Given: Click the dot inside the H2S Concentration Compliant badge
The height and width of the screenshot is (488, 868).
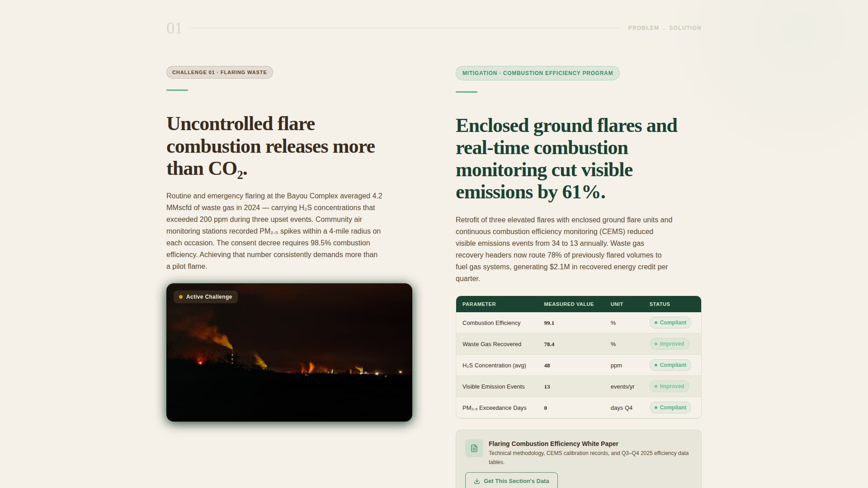Looking at the screenshot, I should click(x=656, y=365).
